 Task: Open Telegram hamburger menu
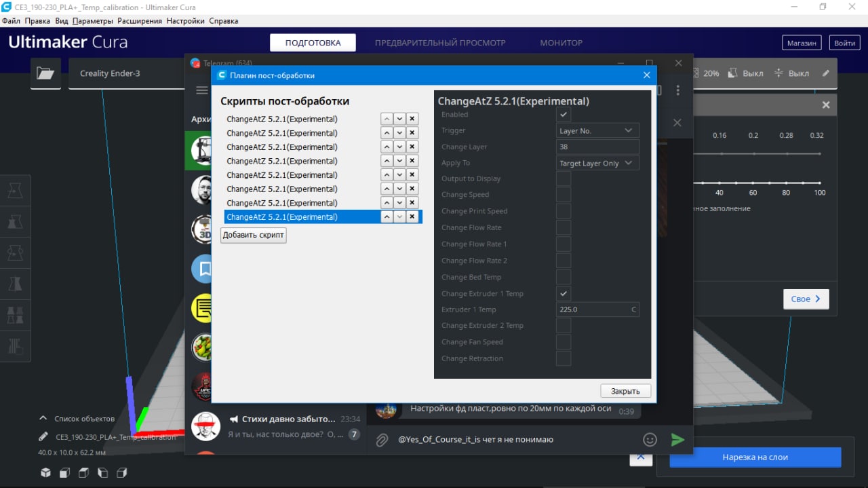[201, 90]
